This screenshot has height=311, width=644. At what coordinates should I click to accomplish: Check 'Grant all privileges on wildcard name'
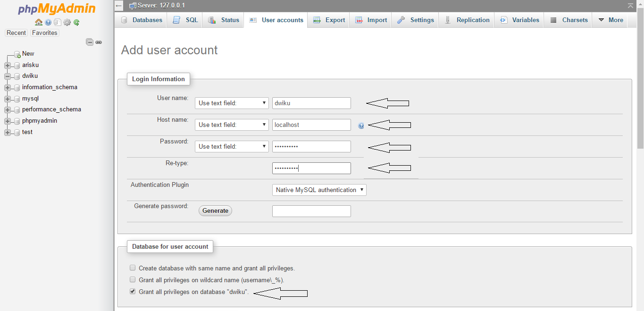click(133, 279)
